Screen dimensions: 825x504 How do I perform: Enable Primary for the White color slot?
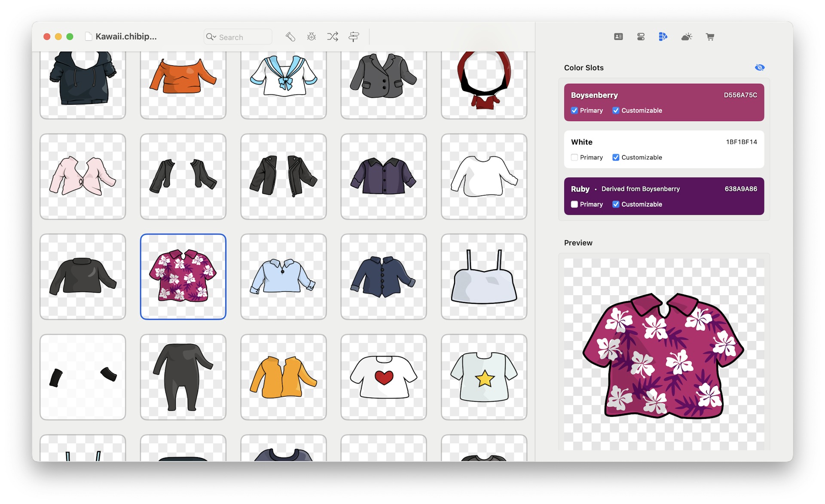[574, 157]
